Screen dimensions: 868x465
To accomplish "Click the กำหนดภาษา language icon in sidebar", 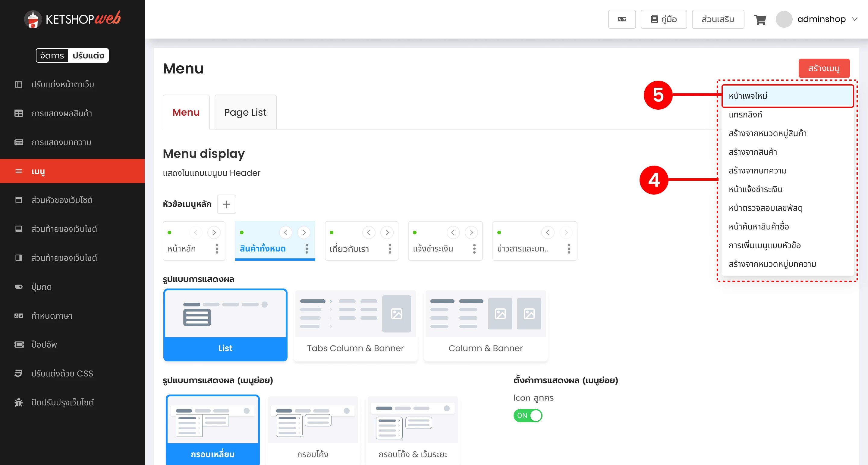I will [18, 316].
